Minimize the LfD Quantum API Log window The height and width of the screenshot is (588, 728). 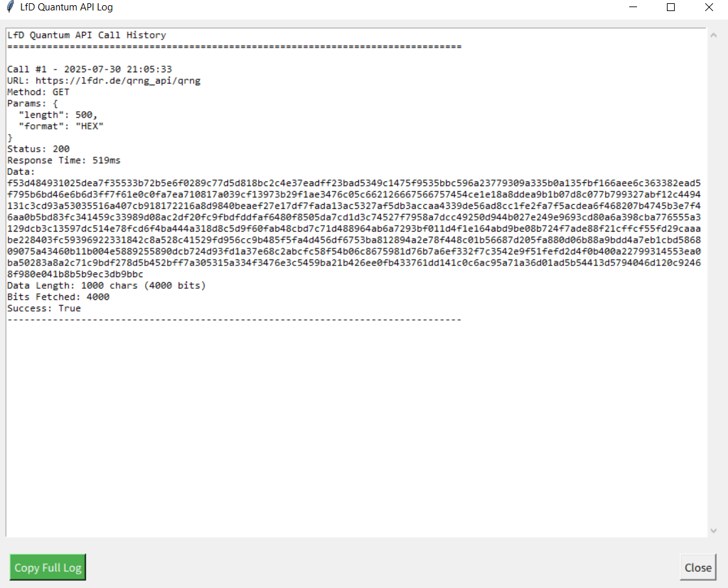click(x=633, y=7)
